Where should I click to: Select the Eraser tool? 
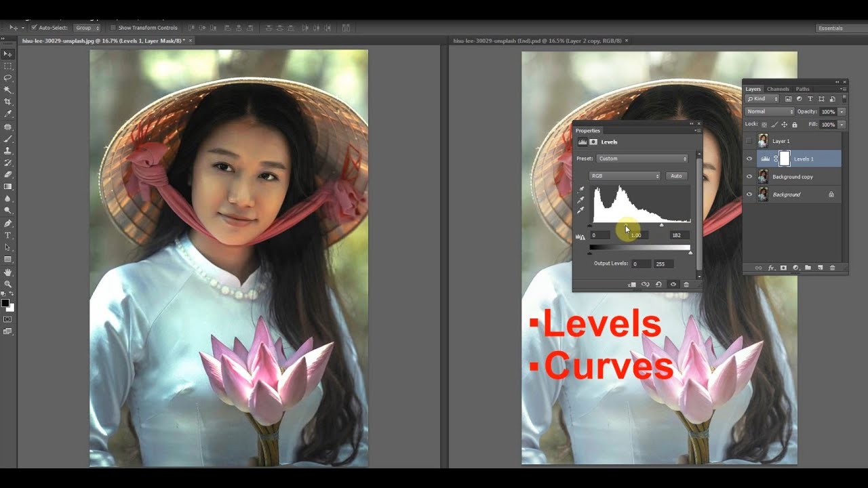(8, 174)
